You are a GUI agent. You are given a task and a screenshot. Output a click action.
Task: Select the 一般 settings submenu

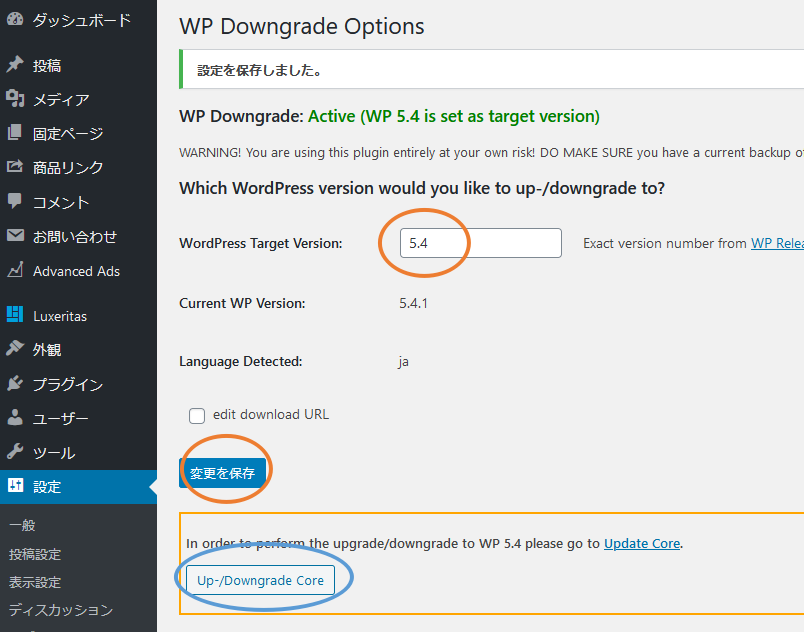tap(22, 525)
